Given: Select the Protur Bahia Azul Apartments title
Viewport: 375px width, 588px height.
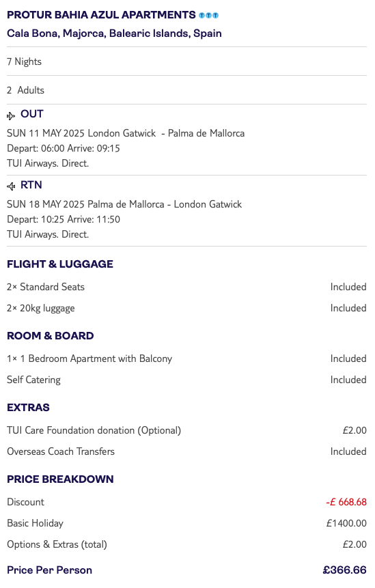Looking at the screenshot, I should point(101,15).
